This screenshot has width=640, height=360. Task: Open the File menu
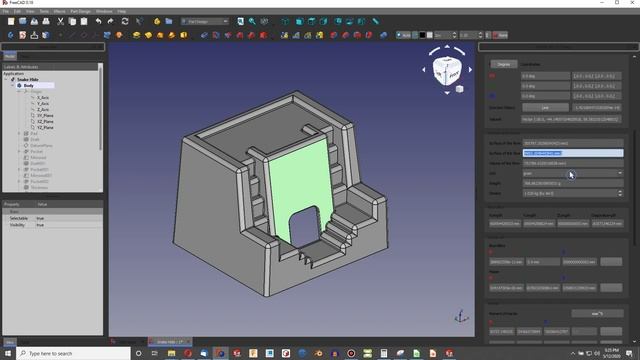point(5,11)
